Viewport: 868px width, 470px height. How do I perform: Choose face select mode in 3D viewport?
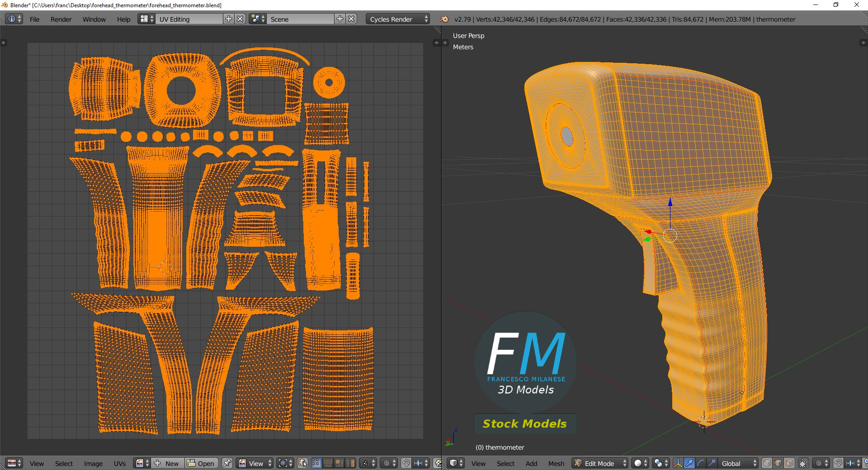tap(789, 463)
